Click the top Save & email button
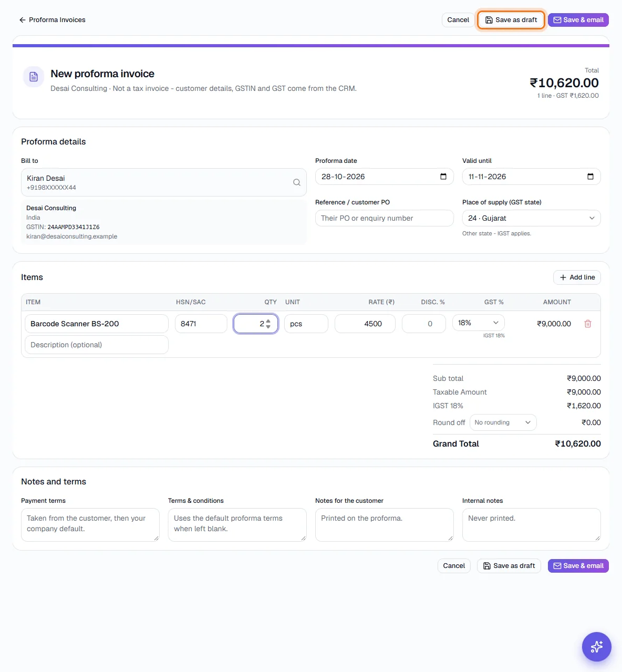 tap(578, 20)
